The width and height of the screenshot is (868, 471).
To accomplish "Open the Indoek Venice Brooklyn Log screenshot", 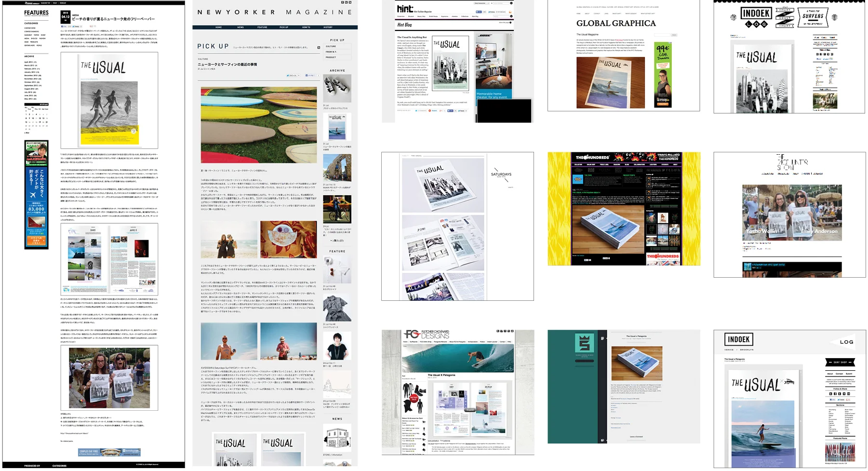I will pyautogui.click(x=789, y=399).
